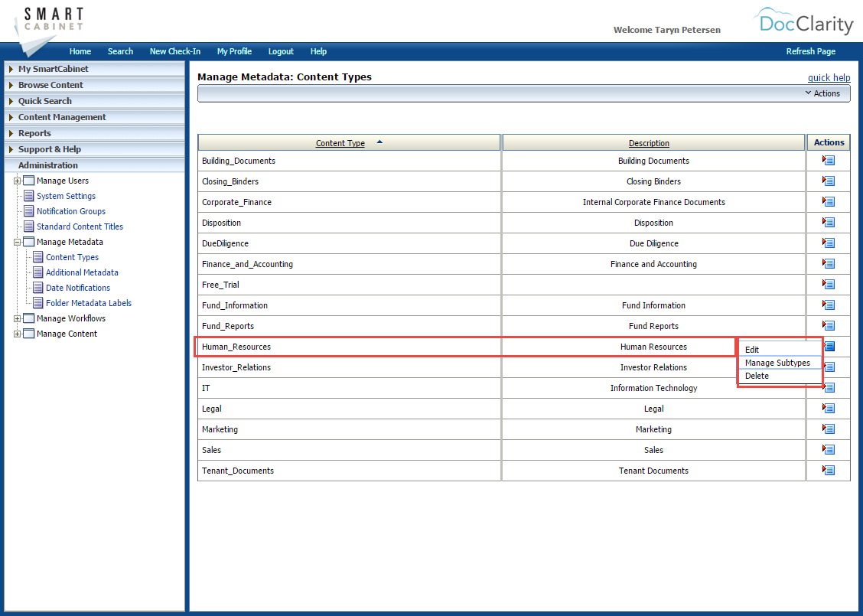Click the DocClarity logo
This screenshot has width=863, height=616.
click(803, 21)
